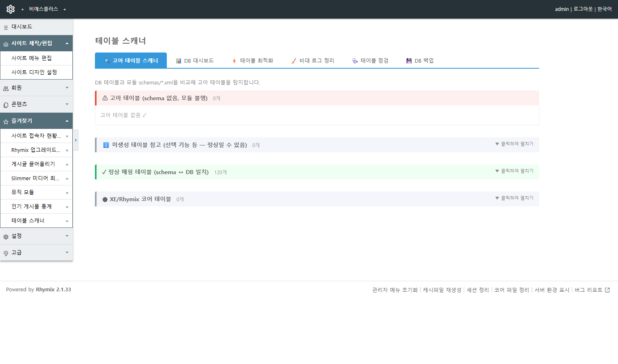The width and height of the screenshot is (618, 364).
Task: Open the 한국어 language selector
Action: 605,9
